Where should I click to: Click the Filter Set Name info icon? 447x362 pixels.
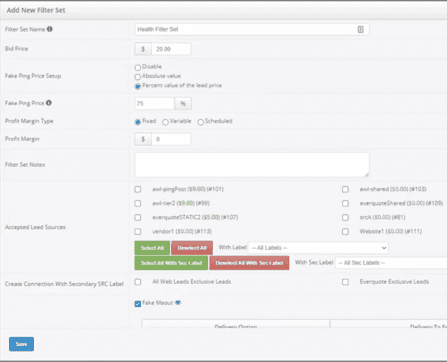tap(50, 29)
